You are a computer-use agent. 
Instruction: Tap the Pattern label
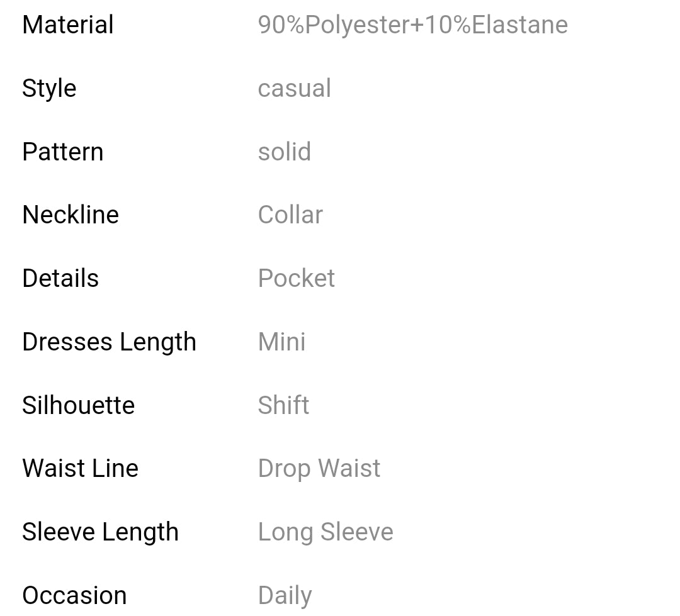click(62, 152)
